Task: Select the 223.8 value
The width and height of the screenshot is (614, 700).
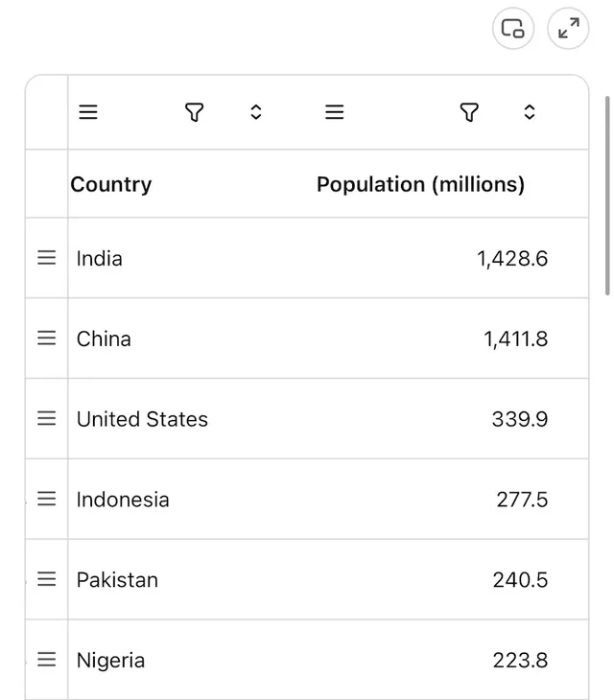Action: point(520,661)
